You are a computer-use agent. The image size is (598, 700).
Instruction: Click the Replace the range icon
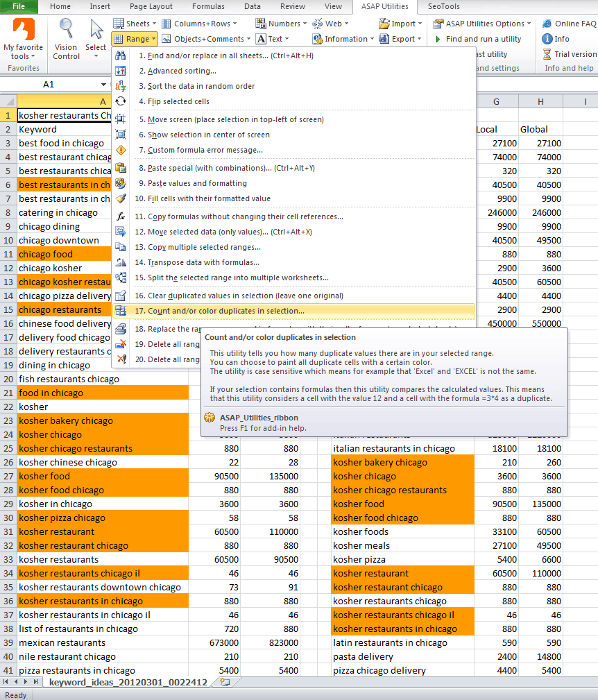[x=121, y=329]
